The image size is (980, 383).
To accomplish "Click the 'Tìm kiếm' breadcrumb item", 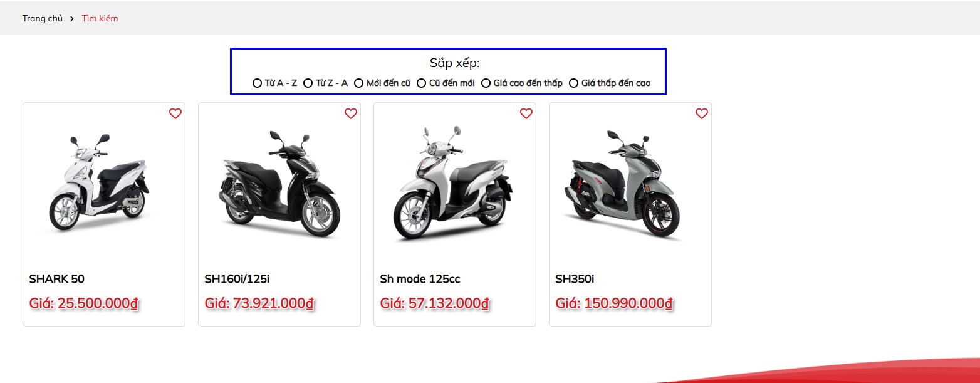I will pos(100,18).
